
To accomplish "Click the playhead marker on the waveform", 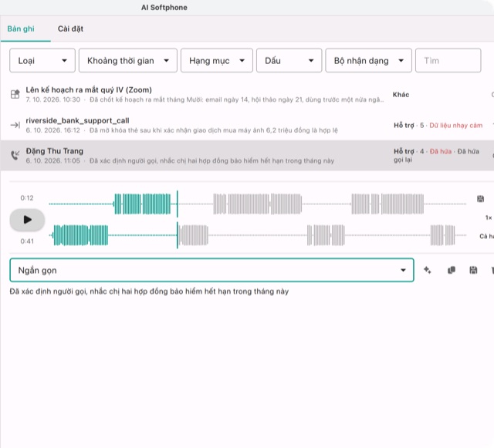I will pos(177,220).
